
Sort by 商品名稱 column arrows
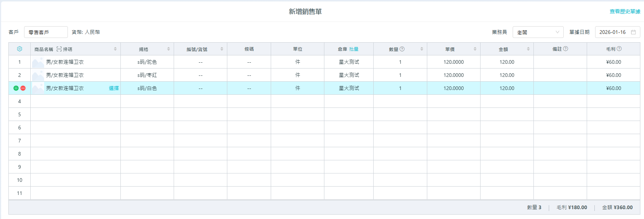point(115,49)
